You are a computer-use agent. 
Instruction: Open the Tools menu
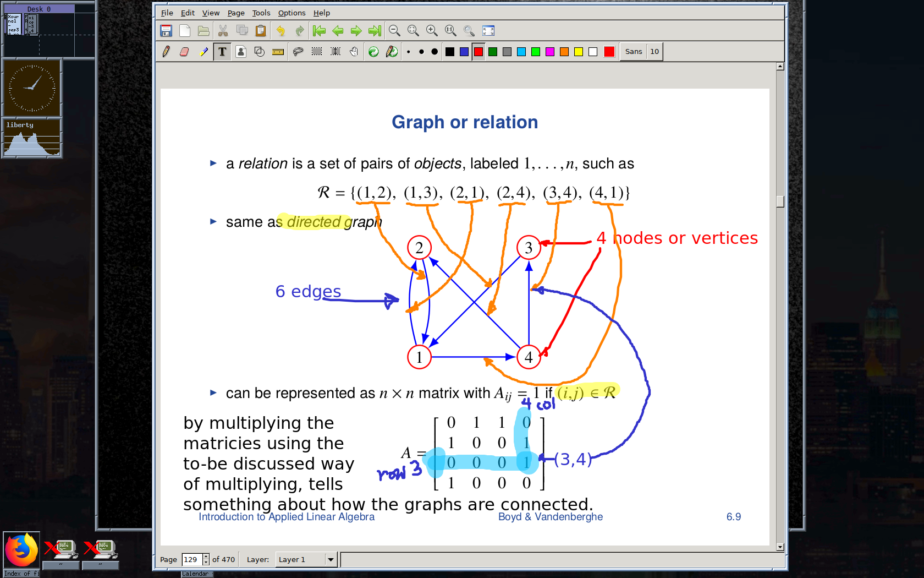click(x=261, y=13)
